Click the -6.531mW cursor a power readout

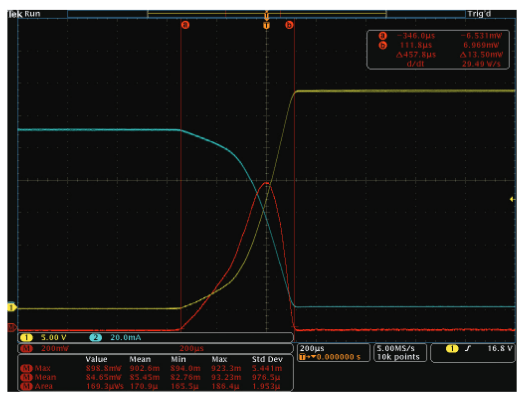481,36
